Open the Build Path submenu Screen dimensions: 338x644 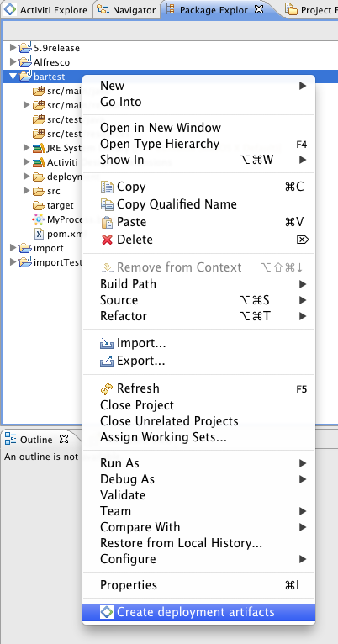[198, 284]
